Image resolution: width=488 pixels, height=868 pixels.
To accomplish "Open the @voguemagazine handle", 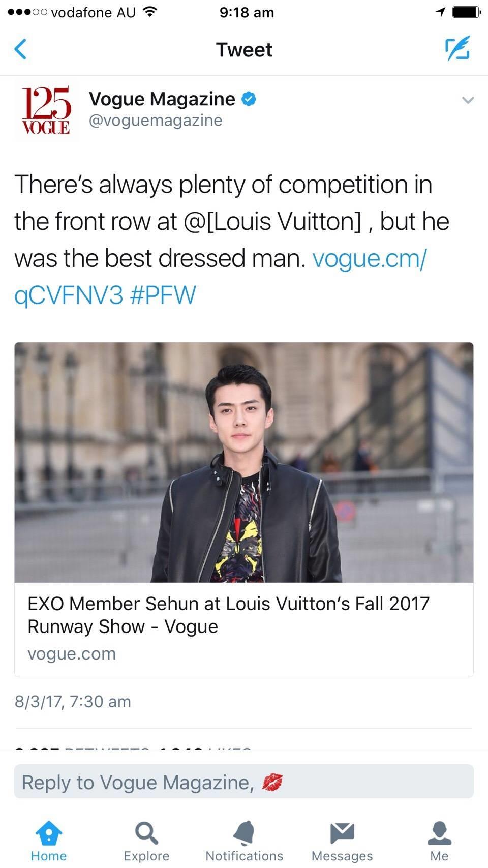I will click(156, 121).
